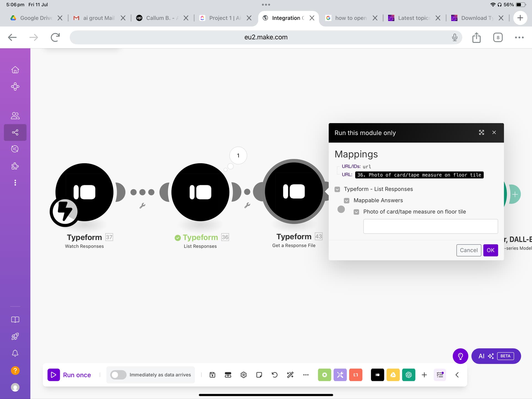Open the notes icon in the bottom toolbar

click(259, 375)
